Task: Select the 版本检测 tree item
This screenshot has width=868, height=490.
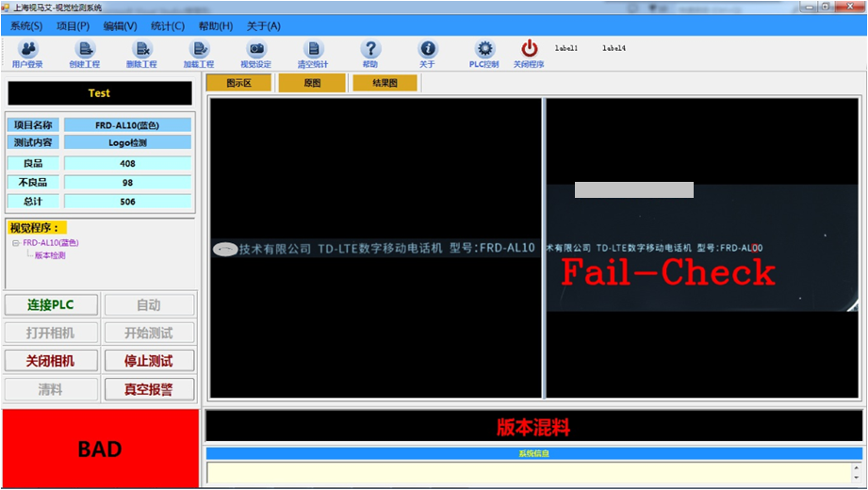Action: tap(50, 255)
